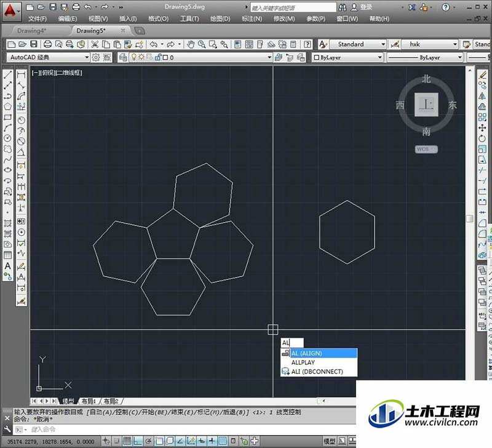Select the Polygon draw tool
This screenshot has width=492, height=448.
pyautogui.click(x=7, y=106)
